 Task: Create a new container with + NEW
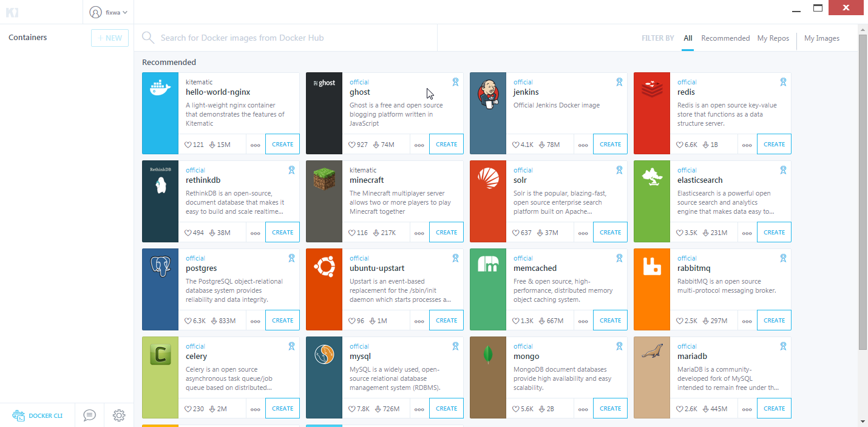110,38
